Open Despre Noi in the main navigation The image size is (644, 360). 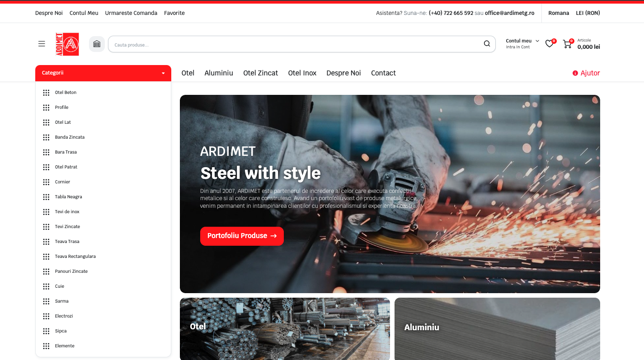pyautogui.click(x=343, y=73)
